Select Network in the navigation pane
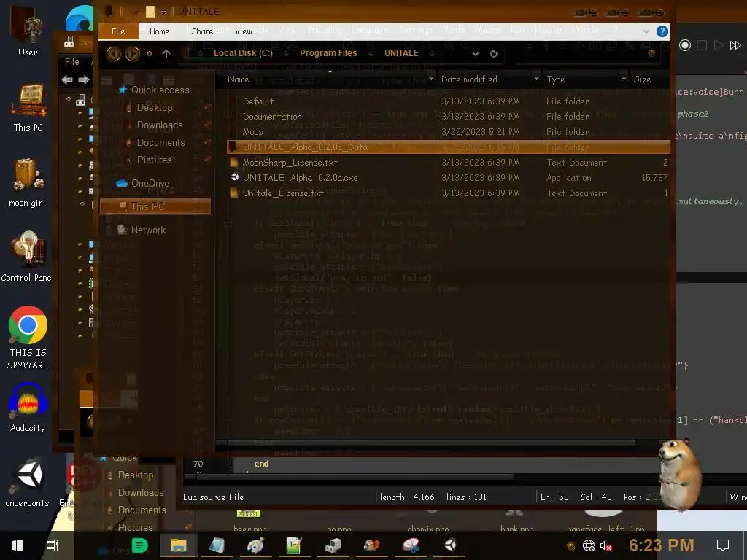747x560 pixels. click(148, 230)
